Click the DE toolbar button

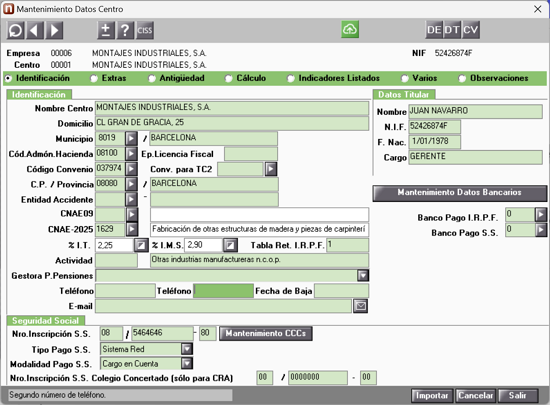point(434,30)
